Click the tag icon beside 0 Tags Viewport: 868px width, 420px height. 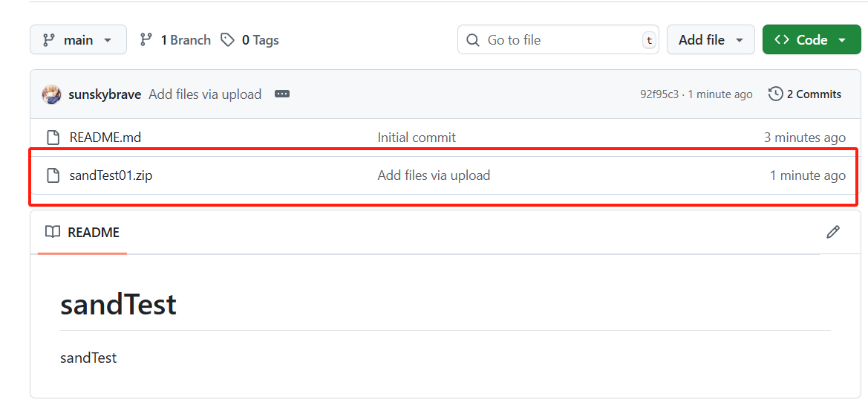[x=227, y=40]
